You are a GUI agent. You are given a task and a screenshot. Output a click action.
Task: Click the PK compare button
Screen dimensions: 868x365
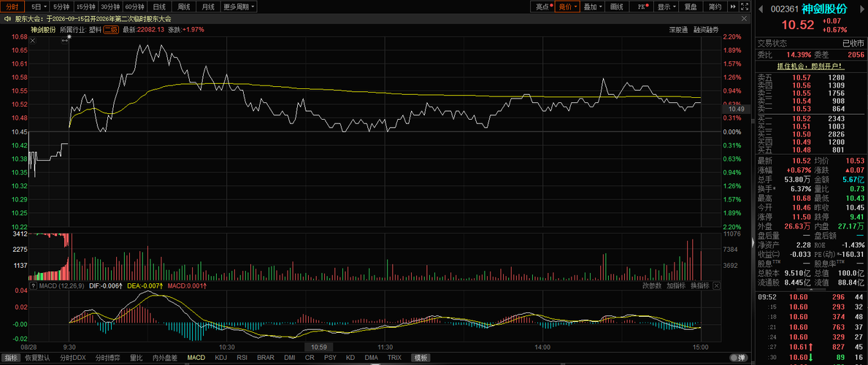pyautogui.click(x=642, y=7)
